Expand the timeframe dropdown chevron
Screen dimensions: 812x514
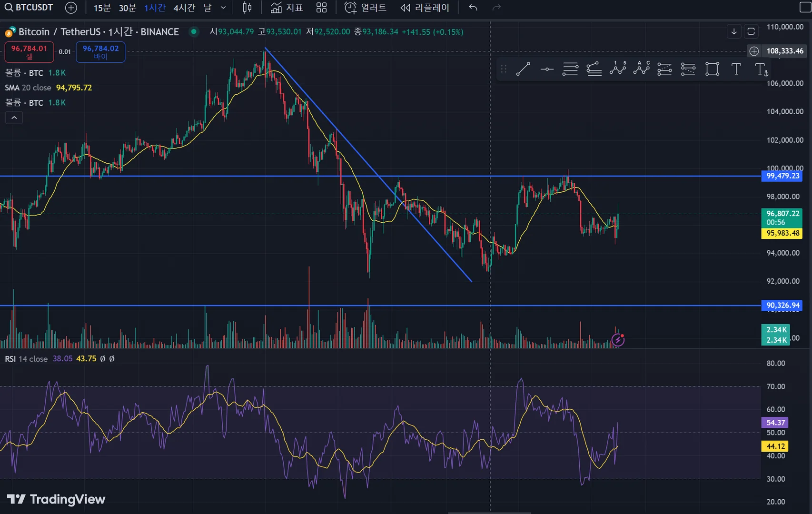pos(223,8)
